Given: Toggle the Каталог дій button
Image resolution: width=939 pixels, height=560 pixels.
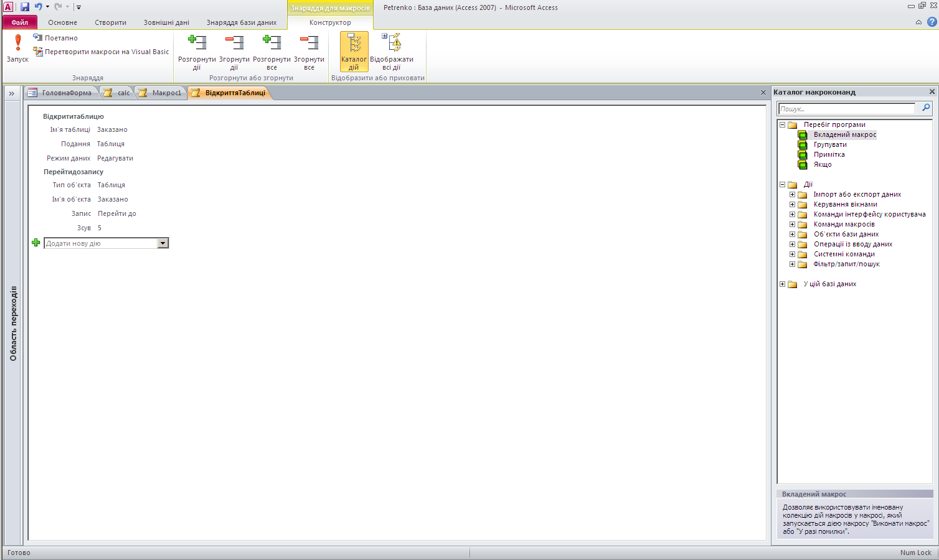Looking at the screenshot, I should pyautogui.click(x=354, y=51).
